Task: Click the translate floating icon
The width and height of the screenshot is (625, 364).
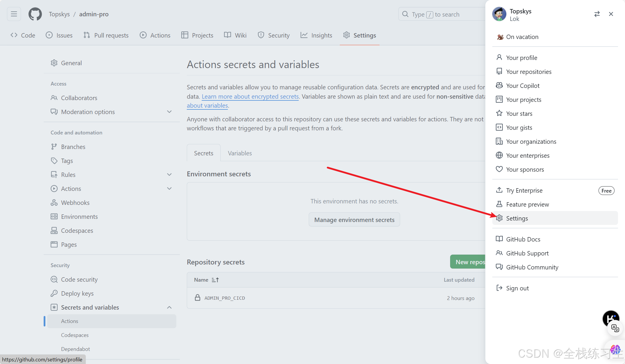Action: coord(615,328)
